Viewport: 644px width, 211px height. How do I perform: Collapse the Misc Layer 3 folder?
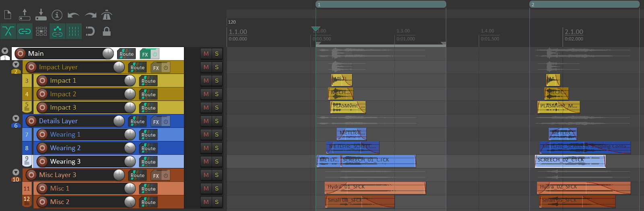(16, 172)
